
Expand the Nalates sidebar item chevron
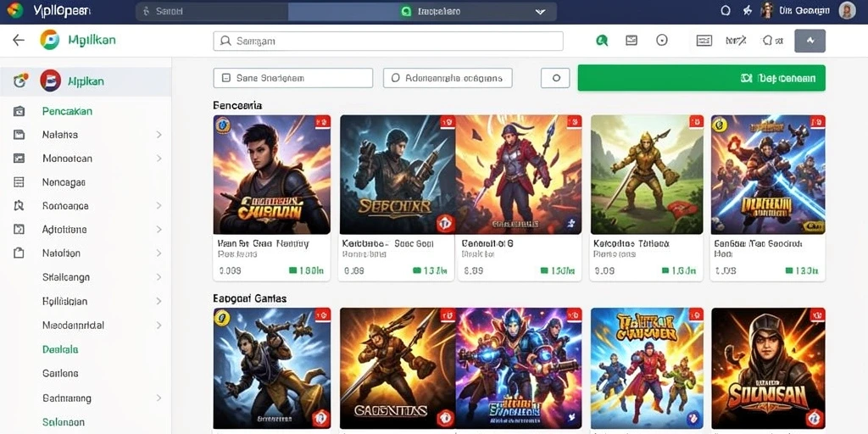coord(159,135)
